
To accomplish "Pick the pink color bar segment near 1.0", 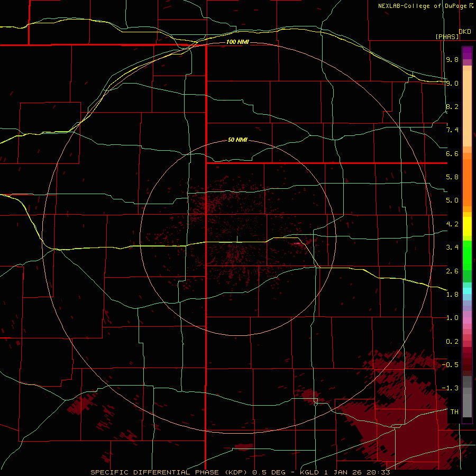I will pyautogui.click(x=467, y=321).
